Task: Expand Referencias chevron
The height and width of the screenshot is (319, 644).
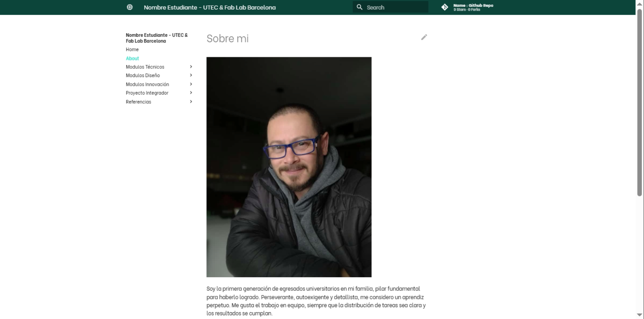Action: (x=191, y=102)
